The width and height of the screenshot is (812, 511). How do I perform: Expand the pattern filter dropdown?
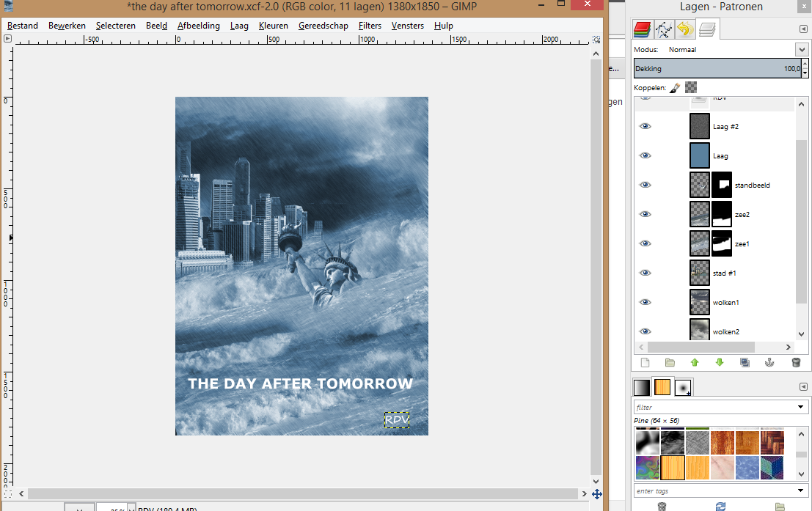(x=801, y=407)
